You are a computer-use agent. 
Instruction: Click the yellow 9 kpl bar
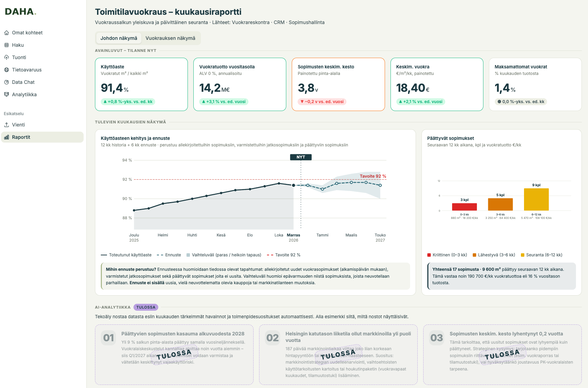click(536, 199)
